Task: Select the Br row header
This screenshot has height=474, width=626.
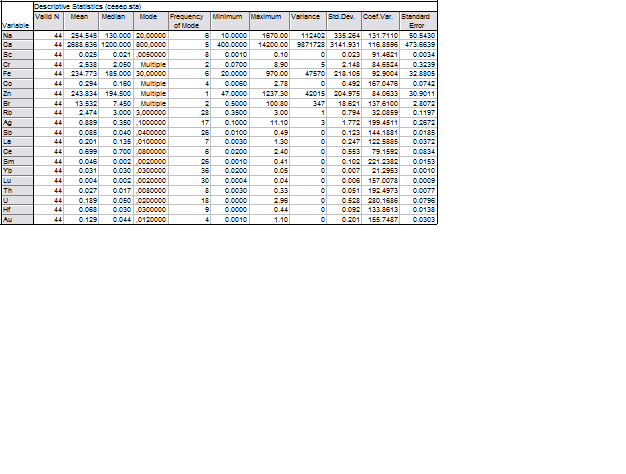Action: pyautogui.click(x=17, y=103)
